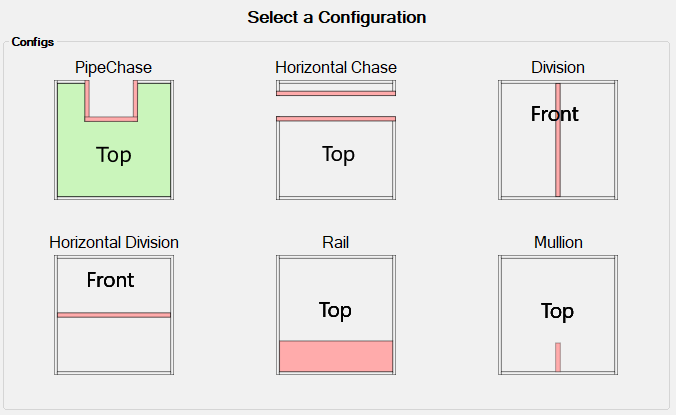The image size is (676, 415).
Task: Click the PipeChase label text
Action: [113, 68]
